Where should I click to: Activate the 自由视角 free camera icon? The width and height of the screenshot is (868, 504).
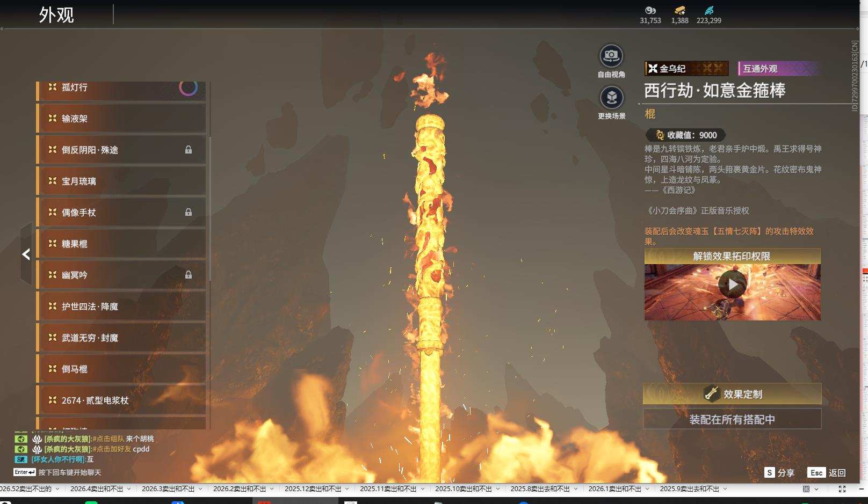click(611, 56)
